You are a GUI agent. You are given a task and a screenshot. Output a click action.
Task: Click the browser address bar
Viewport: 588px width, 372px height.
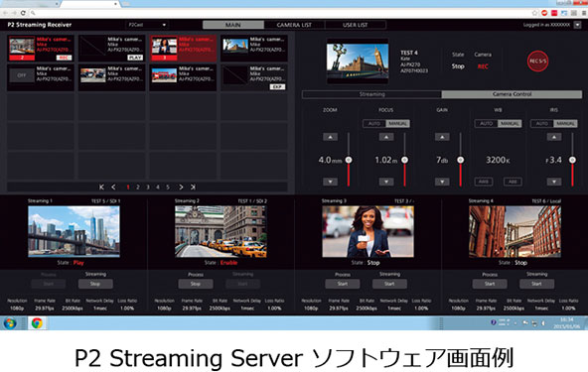tap(279, 13)
